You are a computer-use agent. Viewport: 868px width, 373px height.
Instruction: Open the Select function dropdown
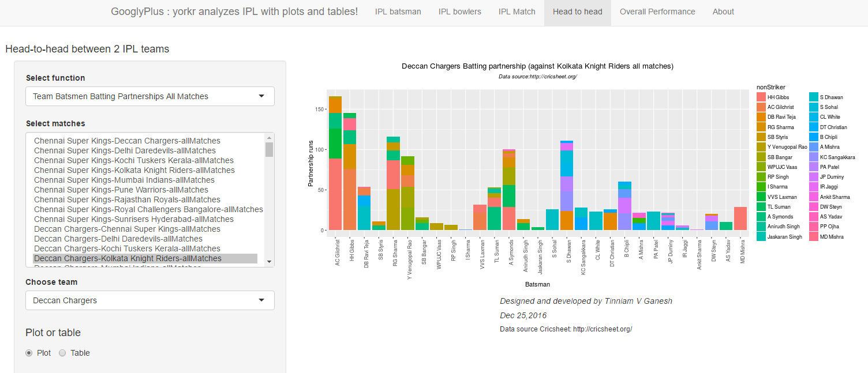[150, 96]
